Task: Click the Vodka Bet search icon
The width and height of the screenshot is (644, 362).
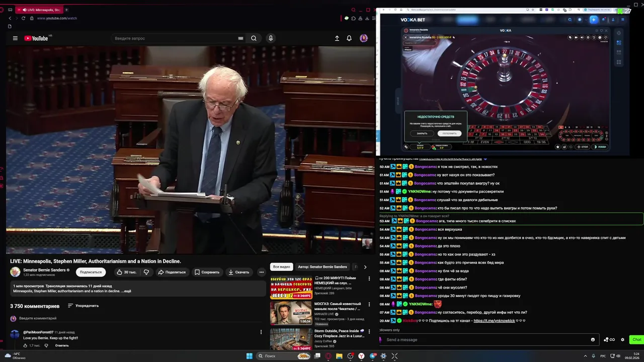Action: (x=570, y=20)
